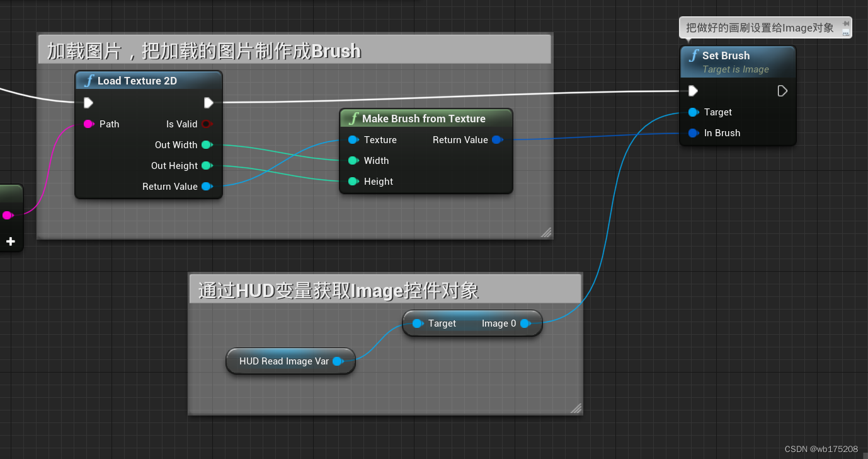Click the 'Out Width' pin label
Screen dimensions: 868x459
(x=176, y=145)
